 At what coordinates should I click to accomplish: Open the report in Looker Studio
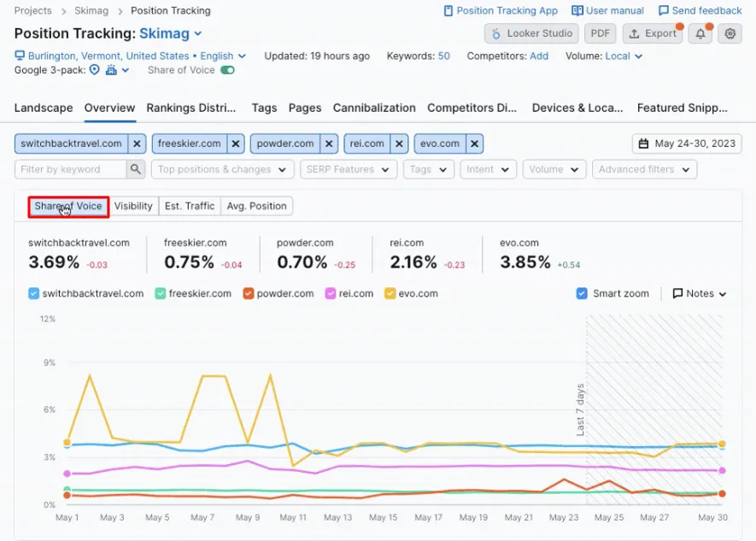pos(531,33)
